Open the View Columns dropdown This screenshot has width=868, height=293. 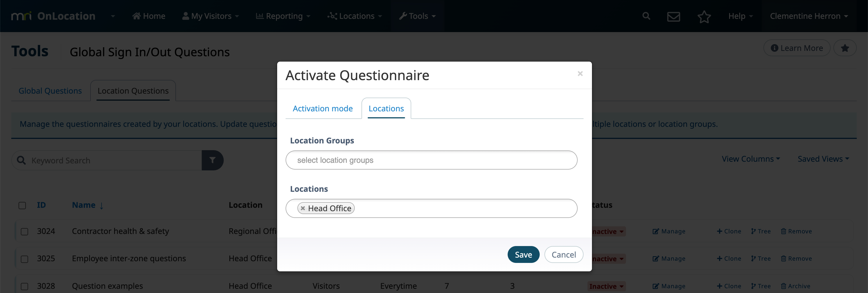[x=751, y=159]
